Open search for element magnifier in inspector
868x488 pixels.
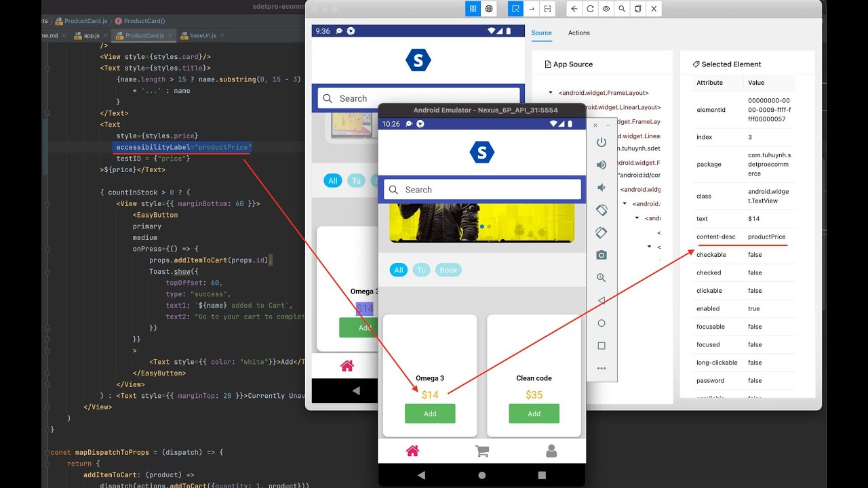622,9
